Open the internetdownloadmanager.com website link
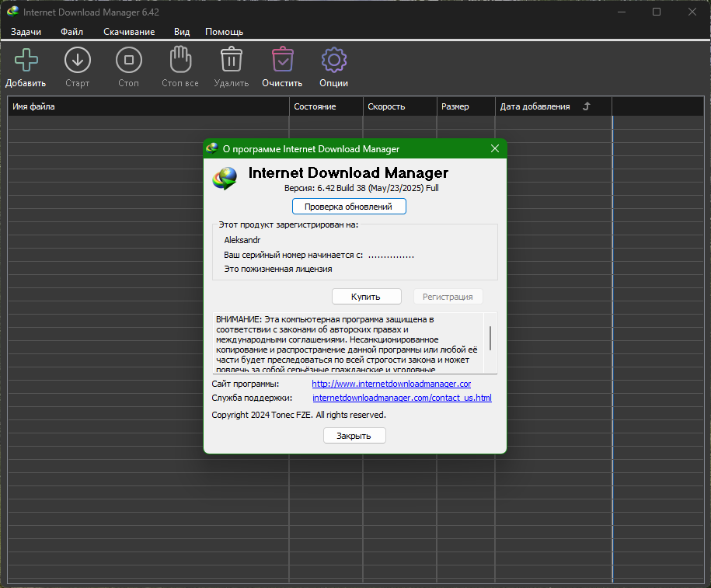 (392, 384)
